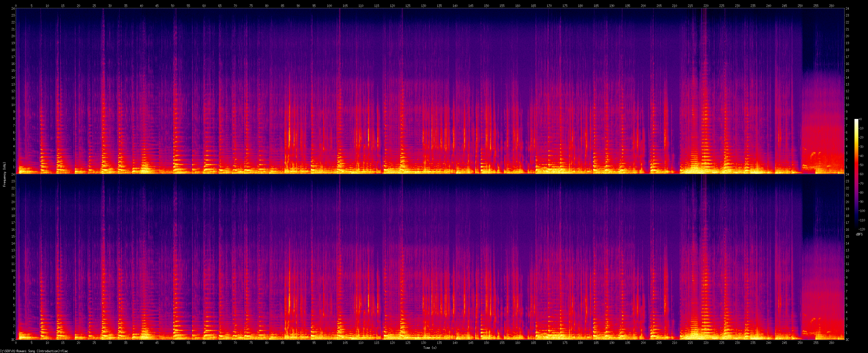Click the file path text ending in flac
868x353 pixels.
click(x=34, y=351)
